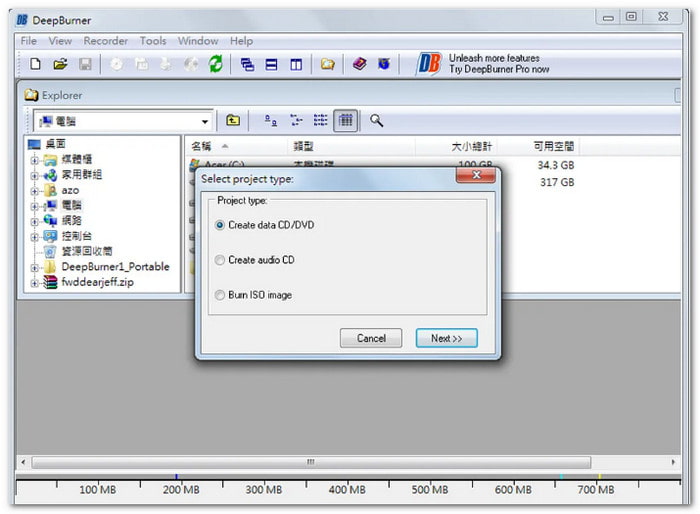Select DeepBurner1_Portable folder in tree

pos(115,267)
